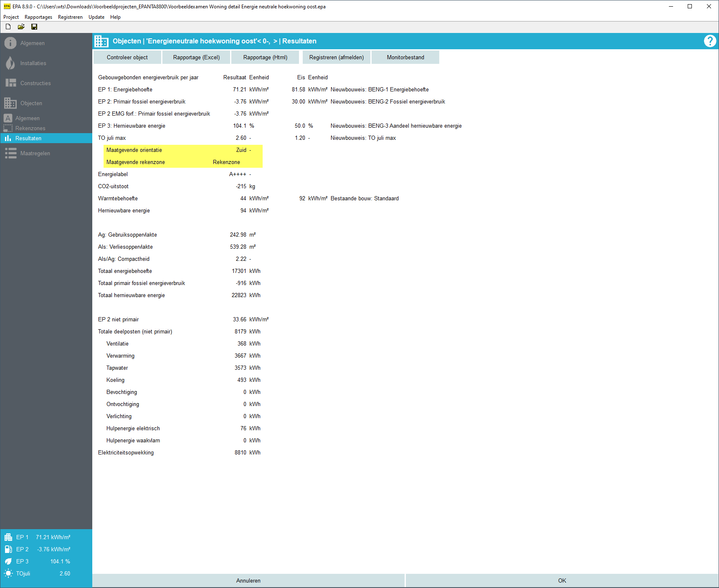Click the Maatregelen list icon
The width and height of the screenshot is (719, 588).
coord(10,153)
